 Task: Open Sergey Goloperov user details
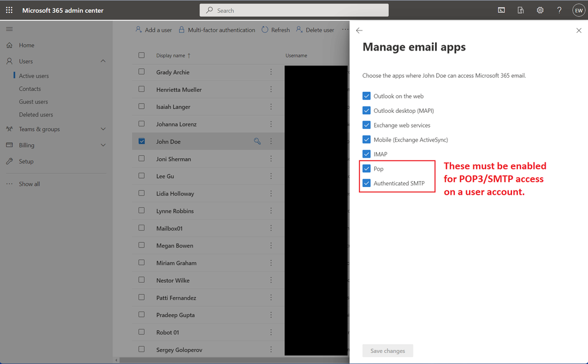pos(180,350)
